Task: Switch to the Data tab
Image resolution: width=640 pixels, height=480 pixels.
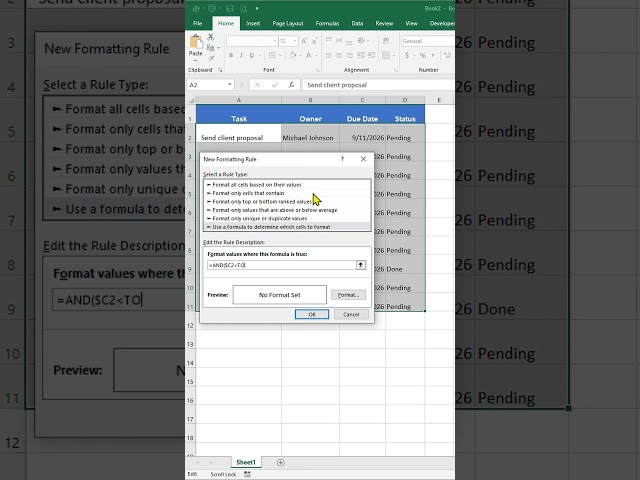Action: click(357, 23)
